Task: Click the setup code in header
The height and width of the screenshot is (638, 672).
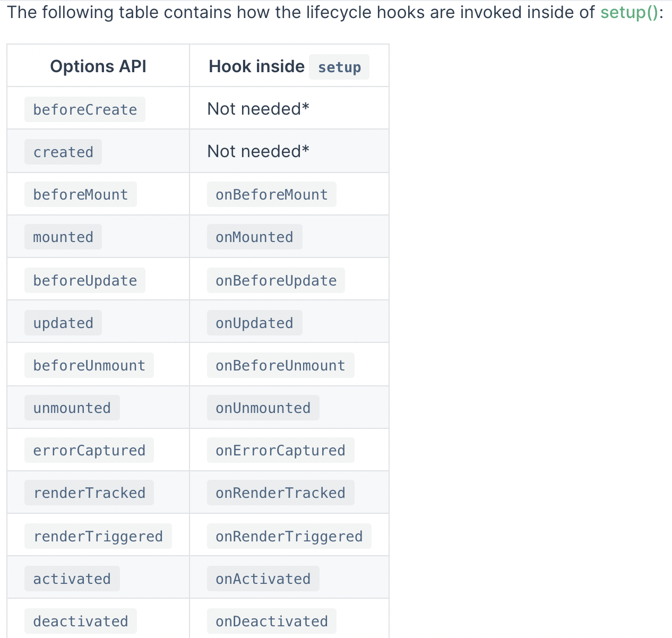Action: click(339, 67)
